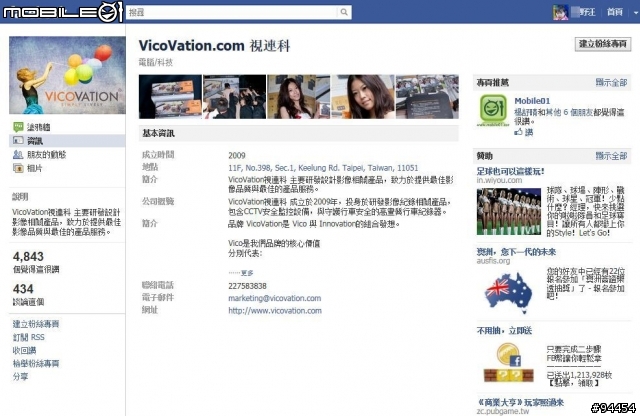This screenshot has height=416, width=640.
Task: Go to 首頁 in top navigation
Action: [x=615, y=12]
